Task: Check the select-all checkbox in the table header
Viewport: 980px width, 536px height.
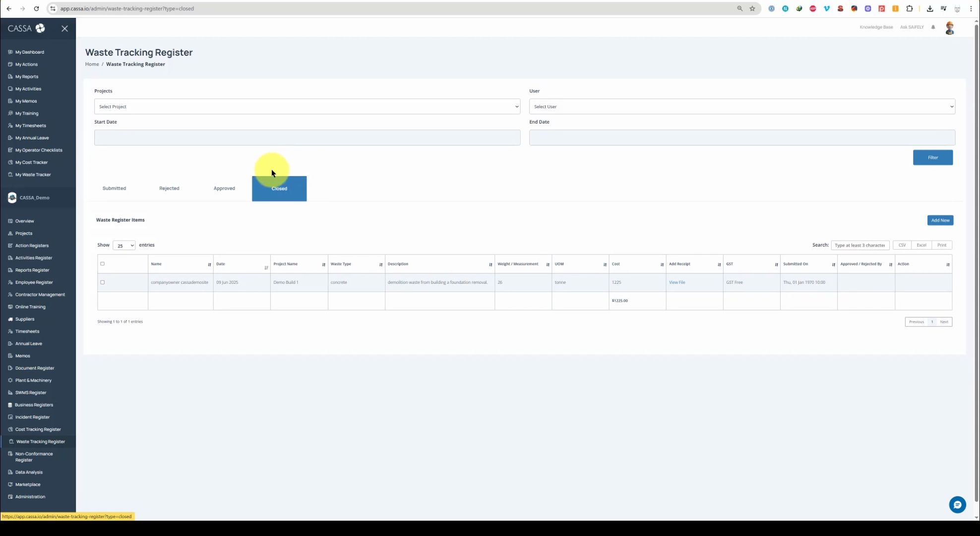Action: tap(103, 264)
